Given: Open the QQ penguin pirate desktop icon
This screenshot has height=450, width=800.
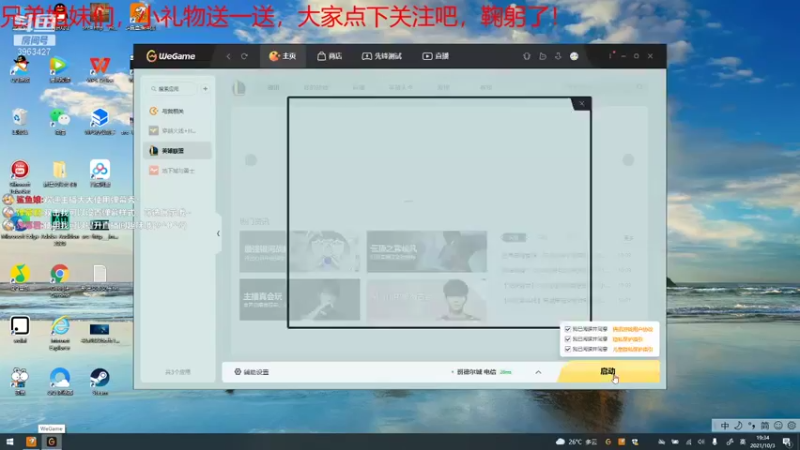Looking at the screenshot, I should pyautogui.click(x=19, y=69).
